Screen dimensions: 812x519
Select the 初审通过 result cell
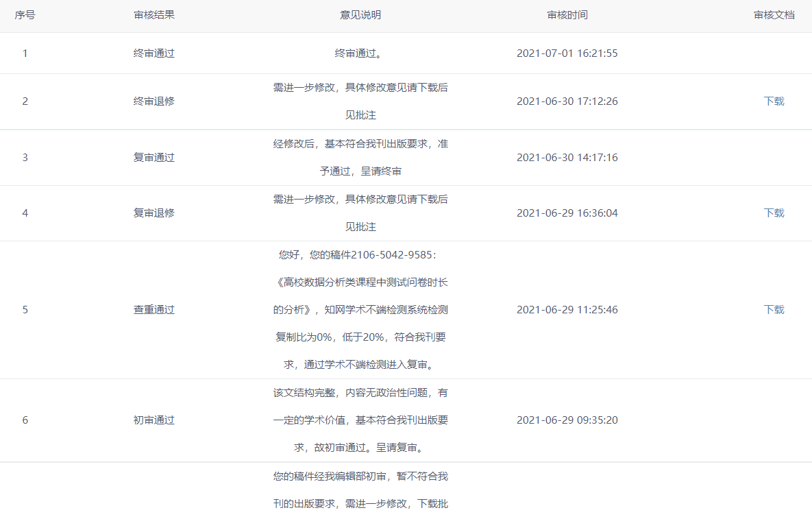pos(154,420)
